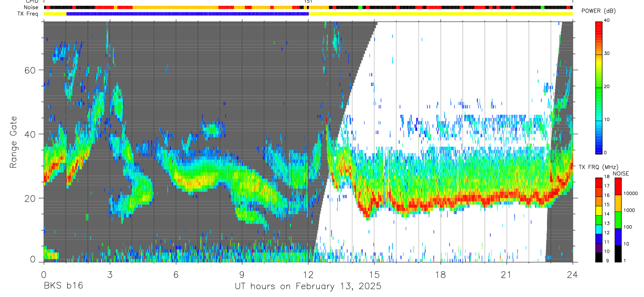Viewport: 644px width, 297px height.
Task: Click the 20 tick on the Range Gate axis
Action: coord(30,198)
